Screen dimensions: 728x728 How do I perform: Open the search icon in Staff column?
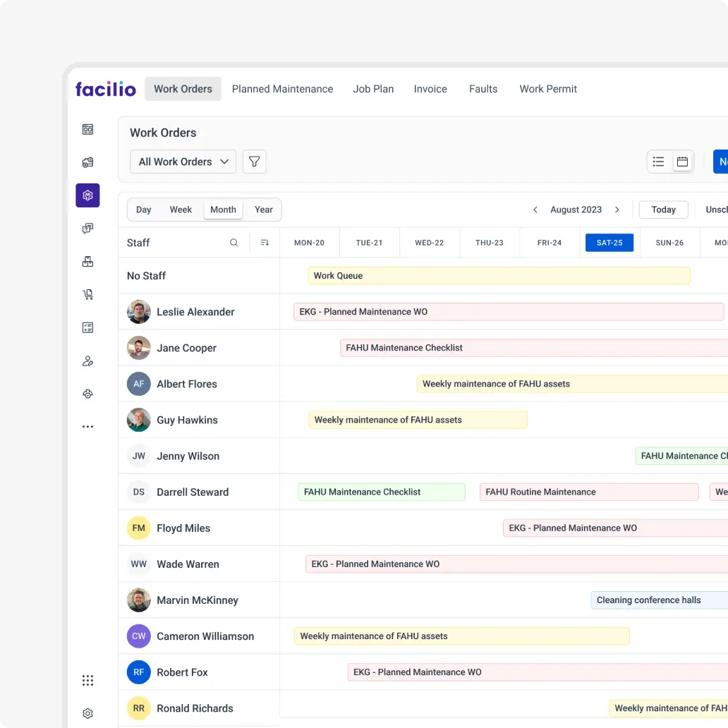[x=233, y=242]
